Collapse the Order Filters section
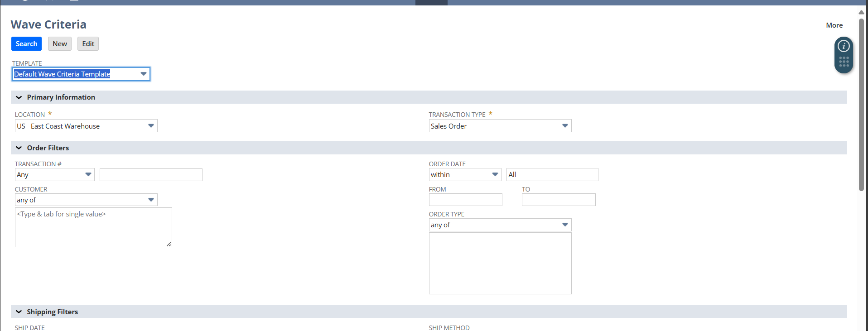This screenshot has height=331, width=868. click(19, 148)
